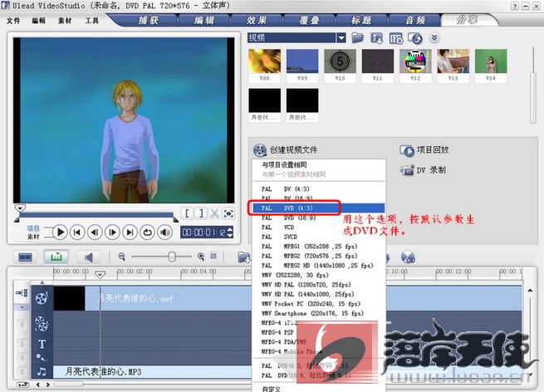
Task: Switch to the 分享 step tab
Action: tap(467, 20)
